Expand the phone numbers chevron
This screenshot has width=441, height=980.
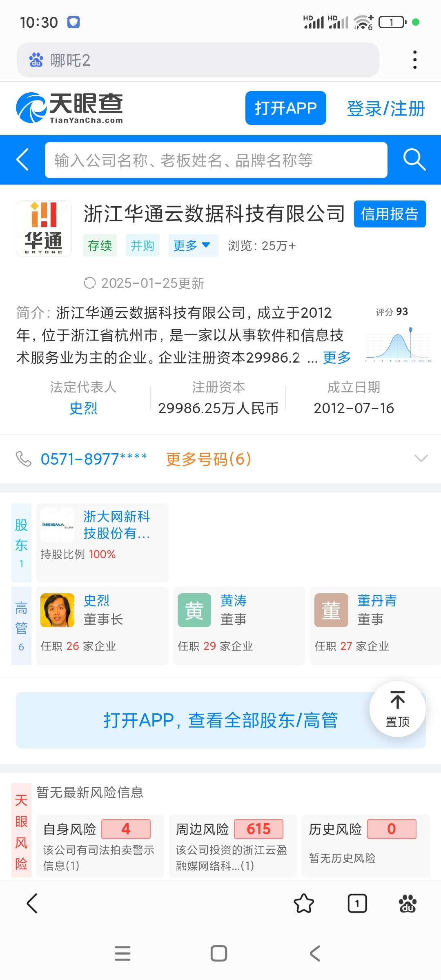click(x=421, y=459)
